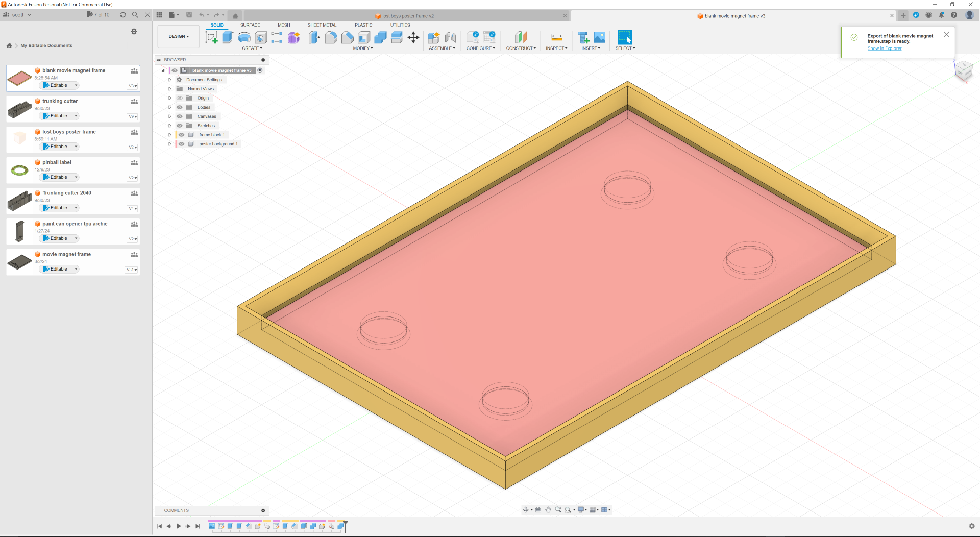The image size is (980, 537).
Task: Click the Look At icon in navigation bar
Action: pyautogui.click(x=538, y=510)
